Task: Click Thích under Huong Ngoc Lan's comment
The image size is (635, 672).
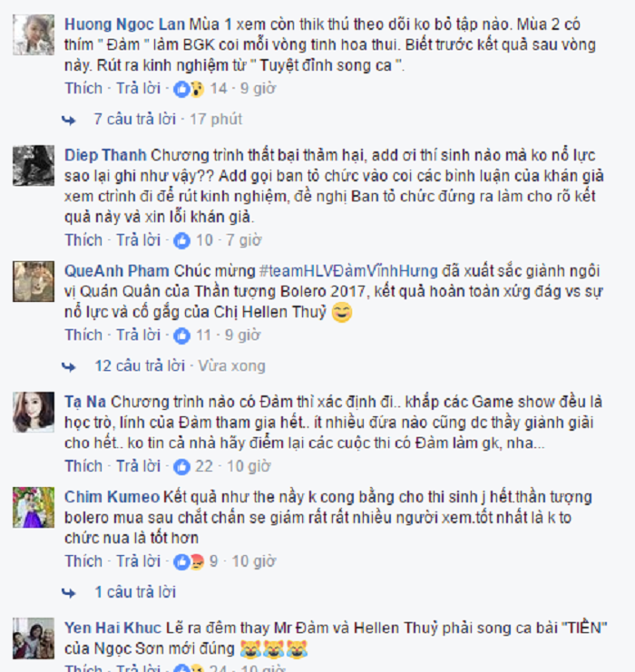Action: coord(83,88)
